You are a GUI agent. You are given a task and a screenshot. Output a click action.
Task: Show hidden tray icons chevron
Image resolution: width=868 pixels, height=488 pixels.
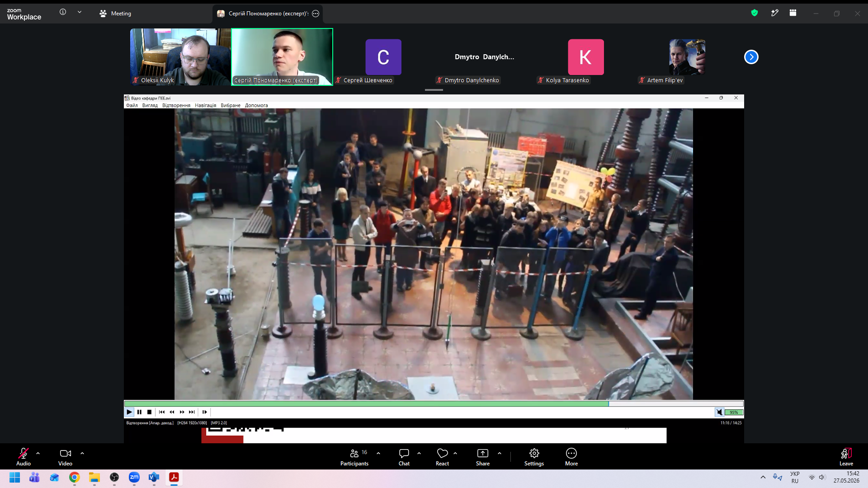click(x=763, y=477)
